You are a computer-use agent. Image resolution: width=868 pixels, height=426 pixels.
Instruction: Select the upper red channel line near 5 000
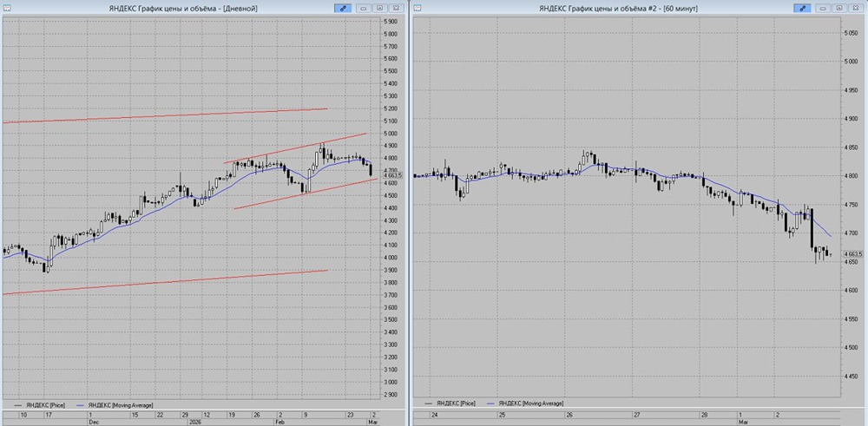click(295, 148)
